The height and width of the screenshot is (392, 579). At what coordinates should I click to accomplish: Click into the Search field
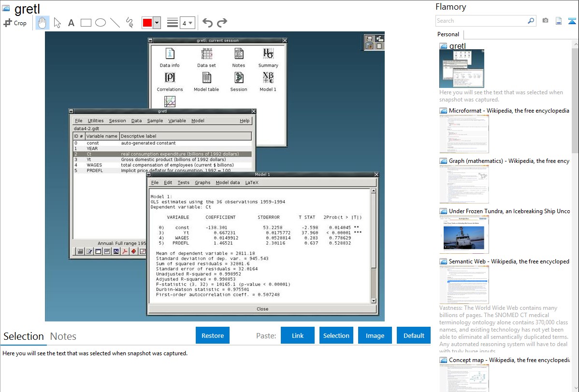[x=481, y=21]
